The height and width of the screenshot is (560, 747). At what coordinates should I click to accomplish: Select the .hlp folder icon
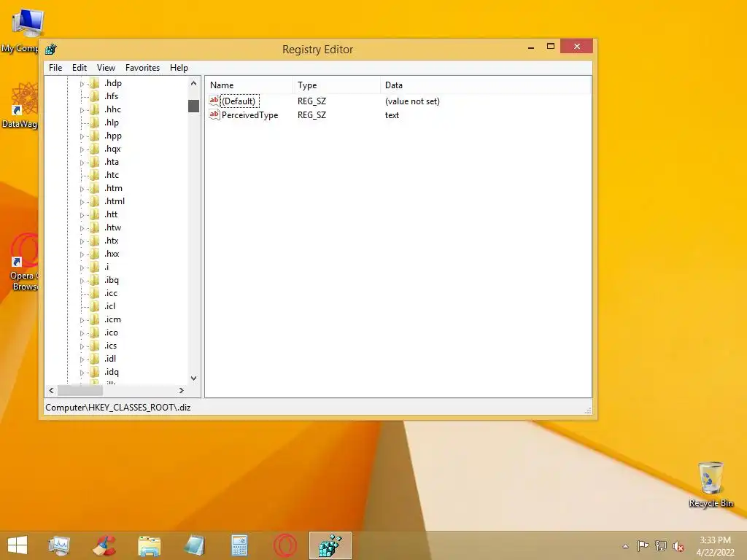95,122
